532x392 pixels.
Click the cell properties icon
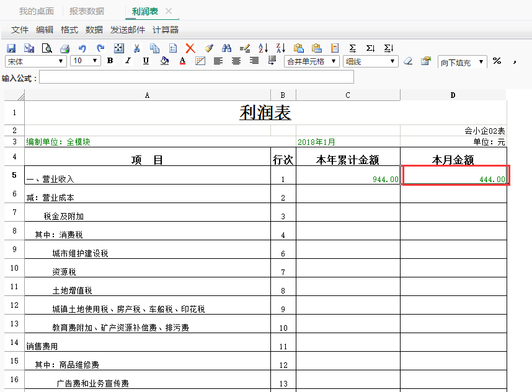(x=425, y=61)
